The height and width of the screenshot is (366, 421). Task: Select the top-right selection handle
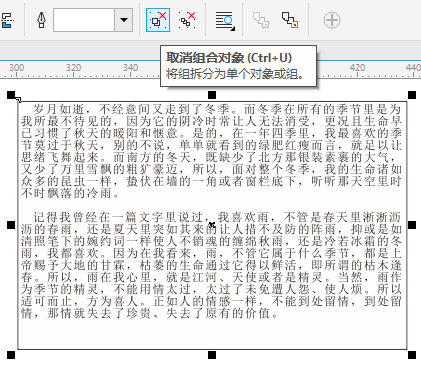click(412, 95)
